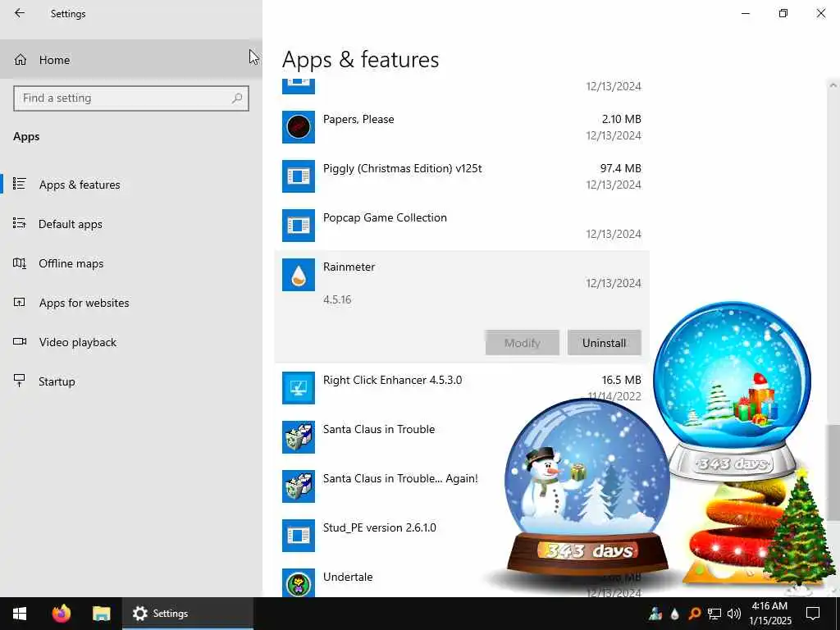Open the notification action center

(x=813, y=614)
